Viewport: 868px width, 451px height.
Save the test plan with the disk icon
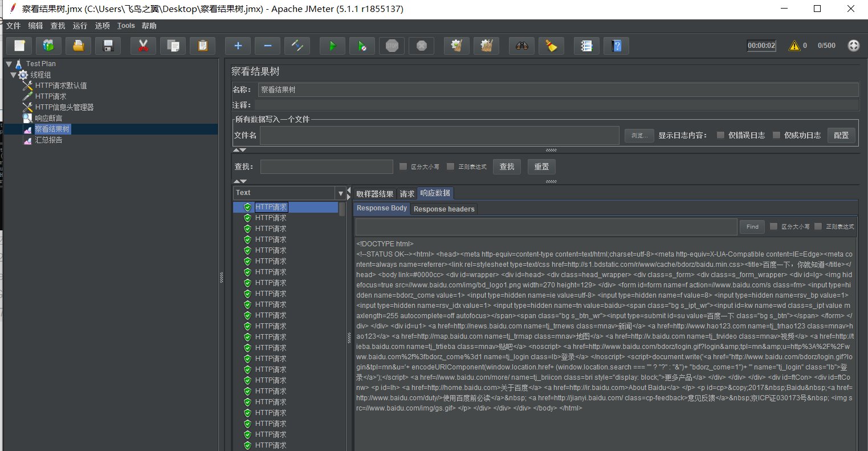pos(108,46)
